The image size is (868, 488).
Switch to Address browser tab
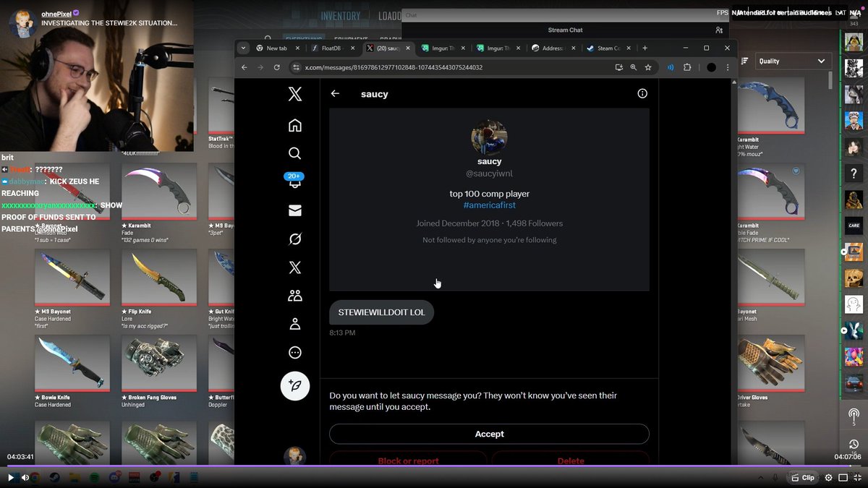552,48
